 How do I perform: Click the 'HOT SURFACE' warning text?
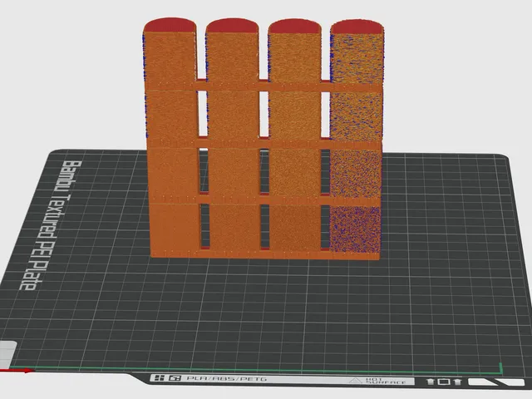pos(386,381)
